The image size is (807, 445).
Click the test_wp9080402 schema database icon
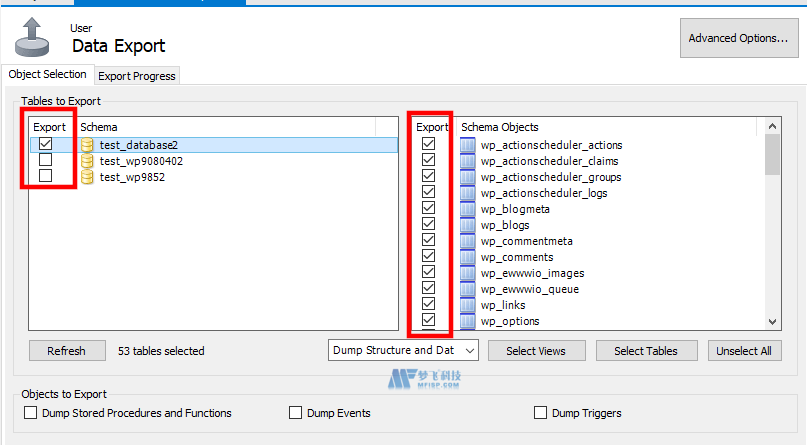pyautogui.click(x=87, y=161)
